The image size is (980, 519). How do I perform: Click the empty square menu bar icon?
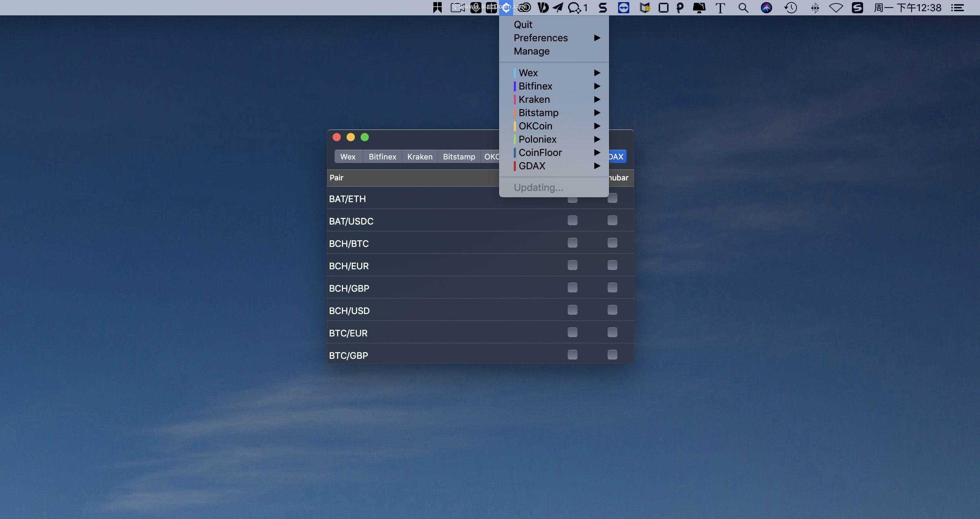coord(663,8)
